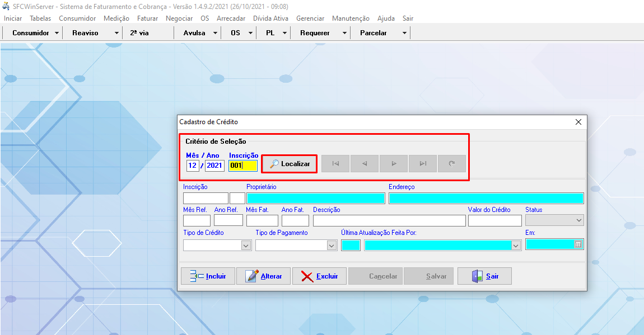
Task: Click the Localizar magnifier search button
Action: click(290, 164)
